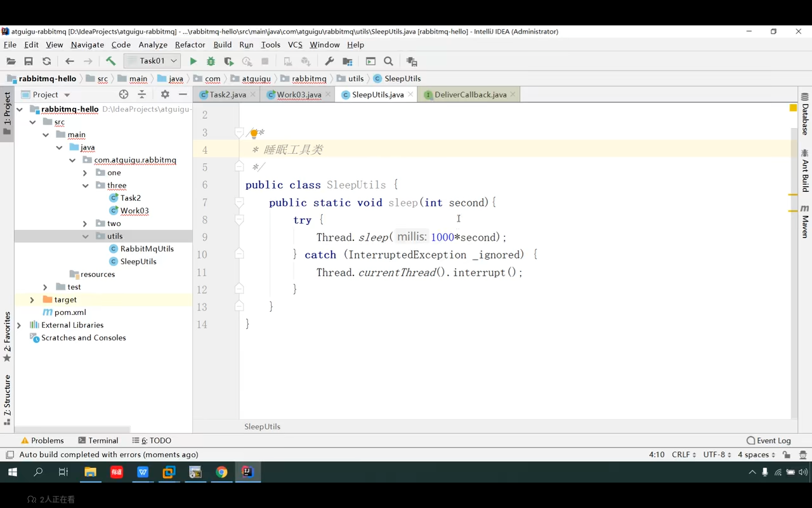Collapse the rabbitmq-hello project root node

pyautogui.click(x=20, y=109)
